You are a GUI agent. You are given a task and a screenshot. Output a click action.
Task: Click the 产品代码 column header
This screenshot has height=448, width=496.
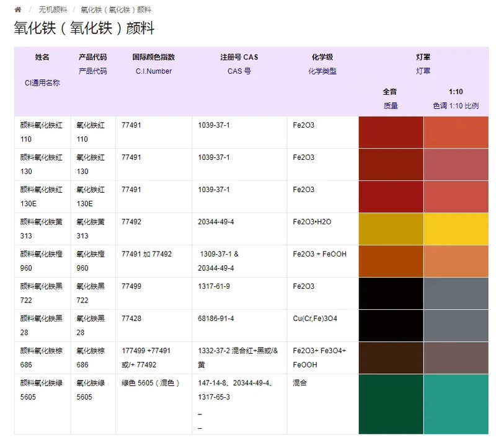[92, 57]
